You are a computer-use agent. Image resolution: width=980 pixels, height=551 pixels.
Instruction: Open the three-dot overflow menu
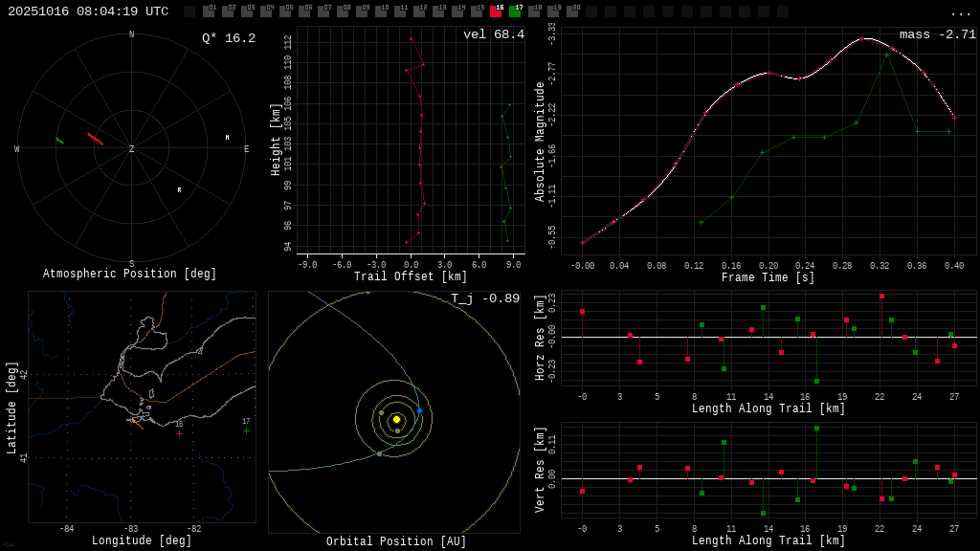click(x=960, y=12)
